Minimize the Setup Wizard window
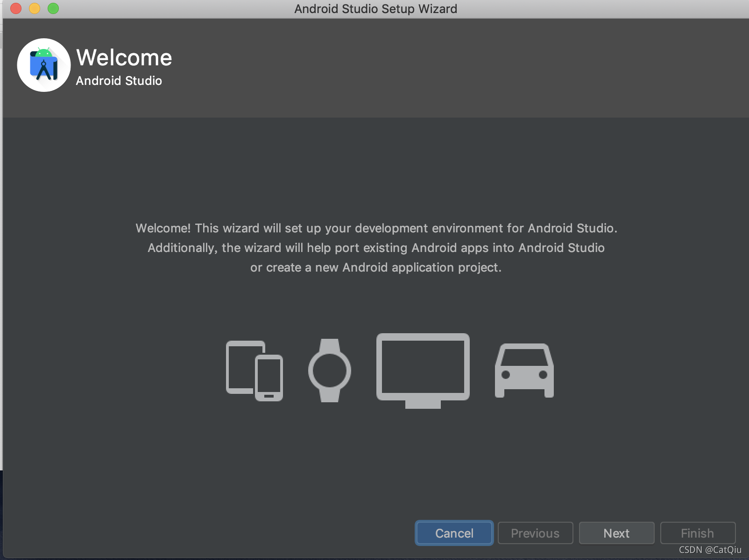The width and height of the screenshot is (749, 560). 35,8
